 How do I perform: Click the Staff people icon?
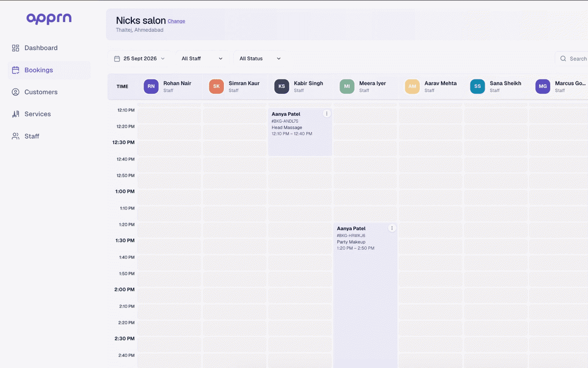coord(16,136)
